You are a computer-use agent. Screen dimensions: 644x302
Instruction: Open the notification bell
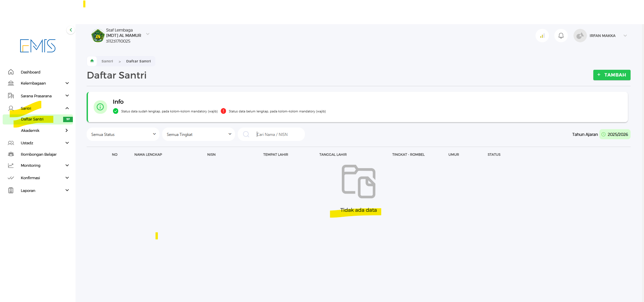point(561,36)
